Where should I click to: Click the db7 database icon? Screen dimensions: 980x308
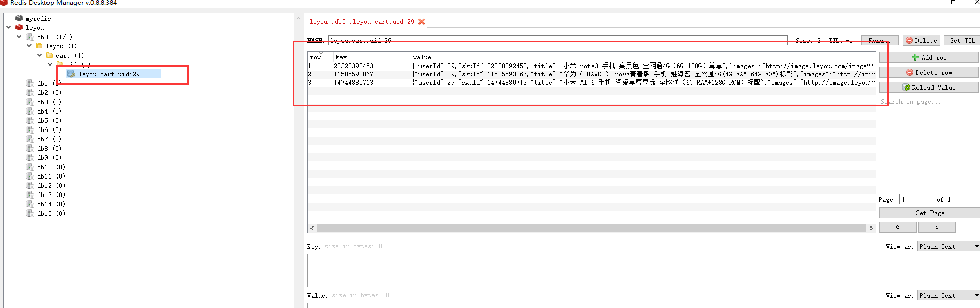pyautogui.click(x=30, y=139)
